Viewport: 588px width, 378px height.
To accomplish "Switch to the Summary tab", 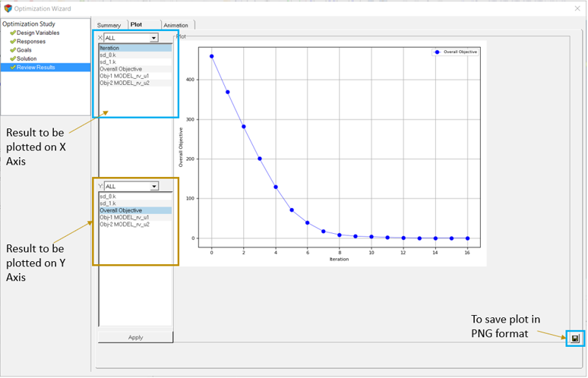I will pyautogui.click(x=109, y=25).
